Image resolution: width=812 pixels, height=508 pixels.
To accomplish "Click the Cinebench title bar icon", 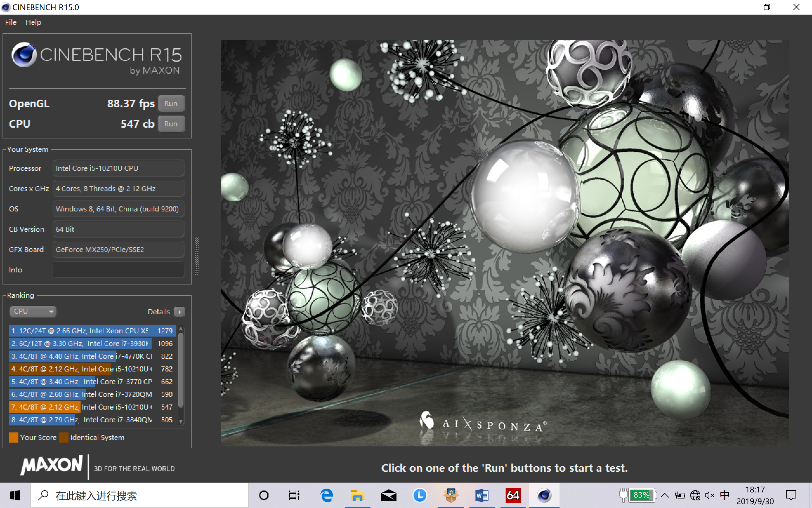I will tap(6, 7).
